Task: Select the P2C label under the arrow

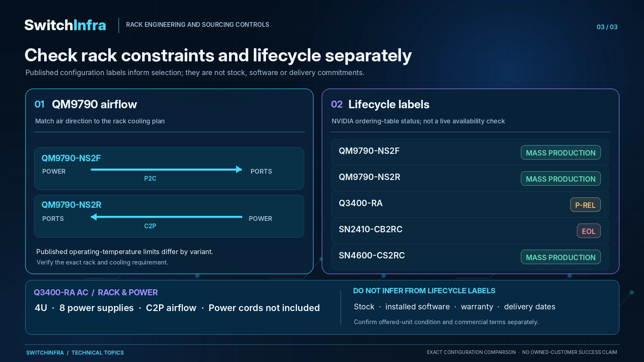Action: click(150, 178)
